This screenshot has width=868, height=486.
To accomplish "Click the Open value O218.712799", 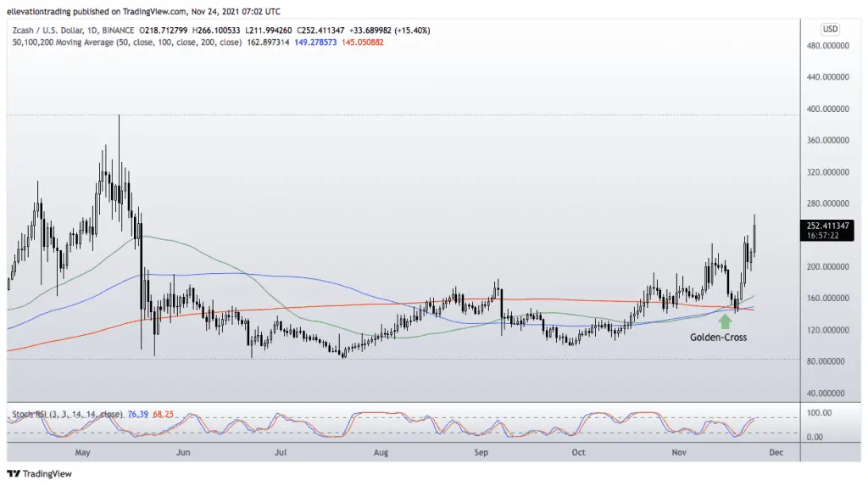I will click(164, 31).
